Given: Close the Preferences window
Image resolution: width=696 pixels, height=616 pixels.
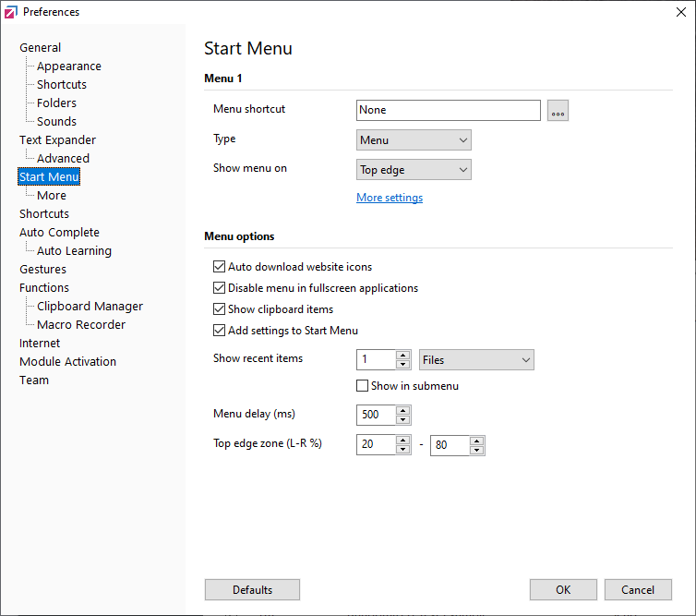Looking at the screenshot, I should tap(680, 12).
